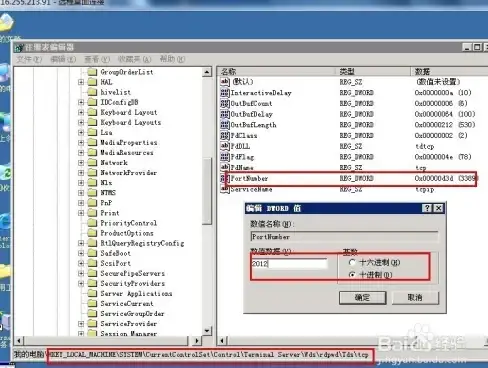Image resolution: width=488 pixels, height=368 pixels.
Task: Open the 帮助 (Help) menu
Action: pyautogui.click(x=172, y=59)
